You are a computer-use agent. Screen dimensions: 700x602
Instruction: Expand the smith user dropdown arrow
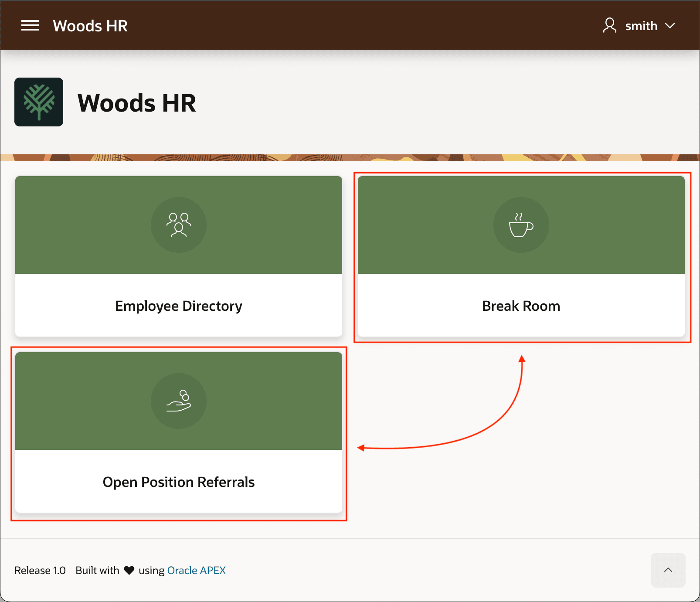point(670,26)
